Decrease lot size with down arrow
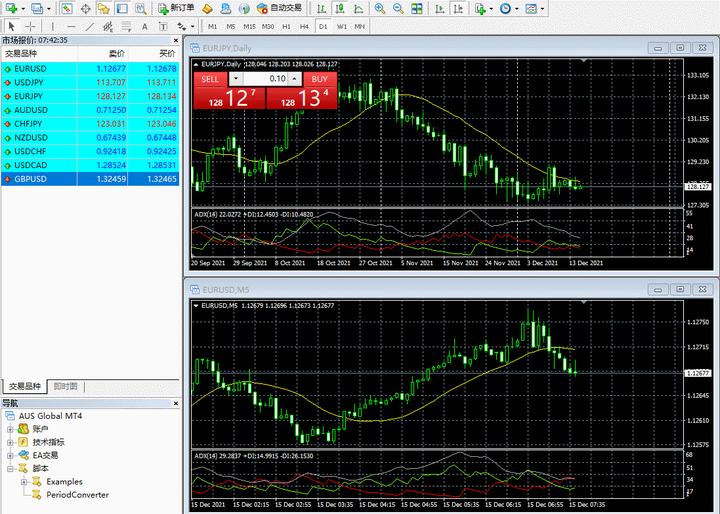 236,79
